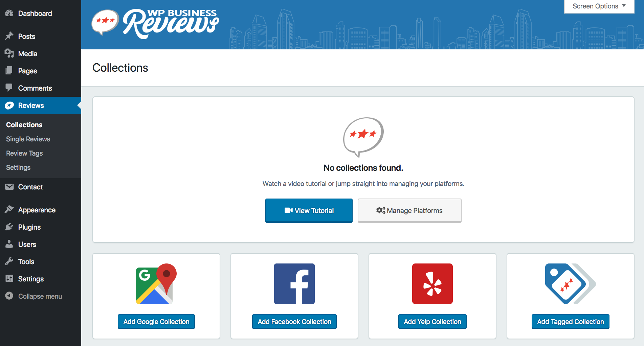Click the Collections page heading
This screenshot has height=346, width=644.
pyautogui.click(x=120, y=68)
